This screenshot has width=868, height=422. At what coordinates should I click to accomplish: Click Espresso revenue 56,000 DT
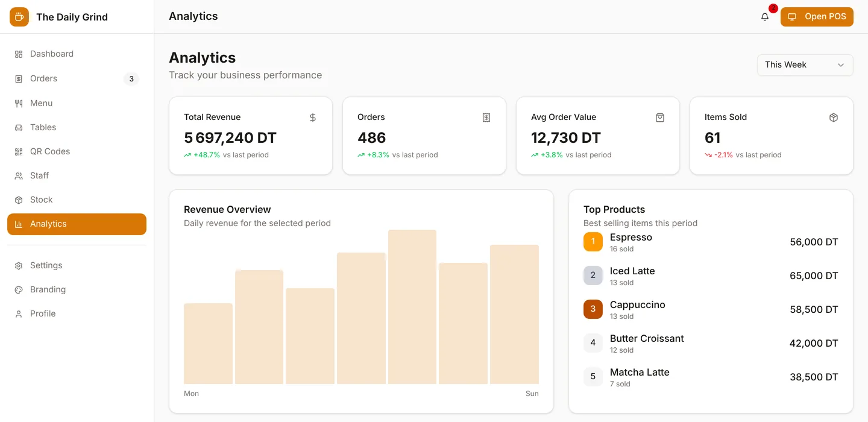click(x=814, y=242)
